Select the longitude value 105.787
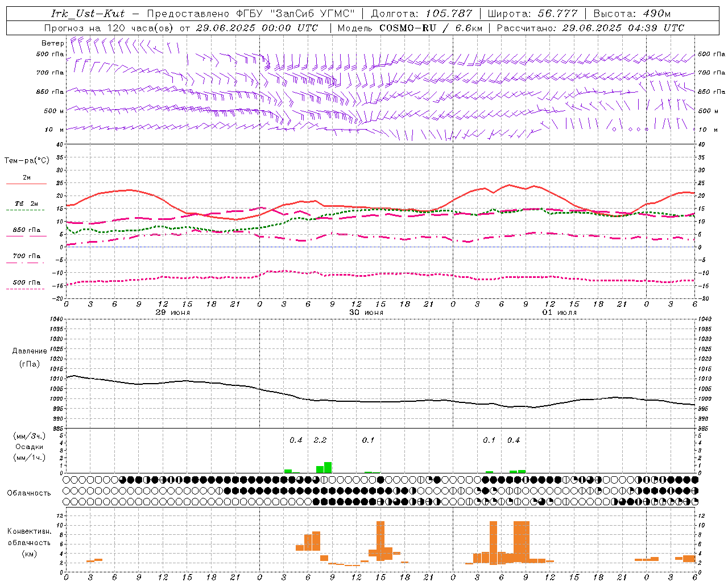Viewport: 728px width, 582px height. [449, 14]
